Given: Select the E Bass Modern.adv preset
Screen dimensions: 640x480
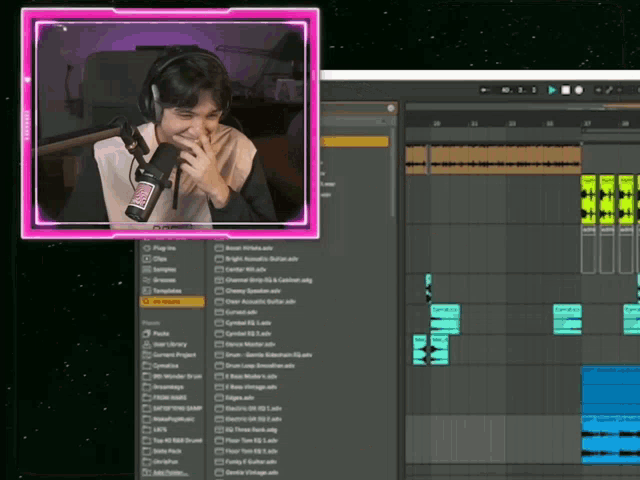Looking at the screenshot, I should (246, 376).
